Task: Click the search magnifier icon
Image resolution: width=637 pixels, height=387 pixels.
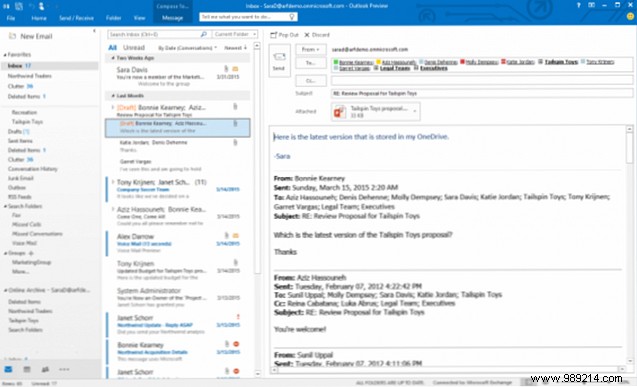Action: [204, 35]
